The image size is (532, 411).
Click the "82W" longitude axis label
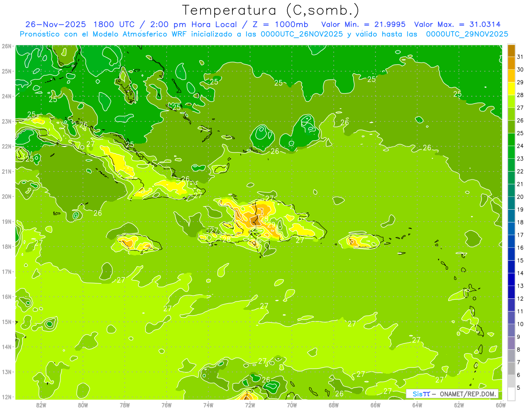click(41, 405)
